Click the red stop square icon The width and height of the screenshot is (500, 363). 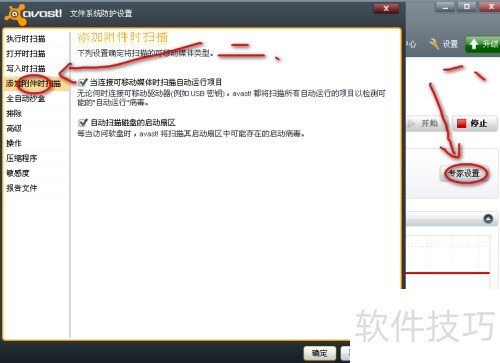(x=461, y=123)
